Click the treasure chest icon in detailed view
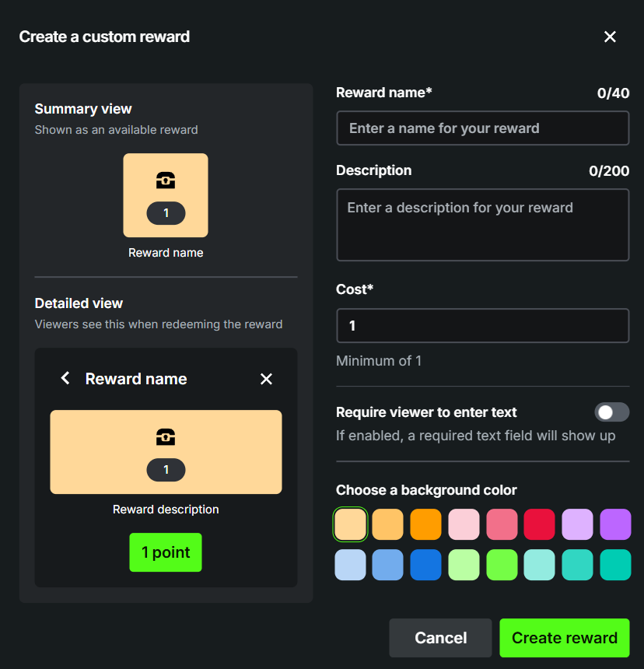 [166, 437]
